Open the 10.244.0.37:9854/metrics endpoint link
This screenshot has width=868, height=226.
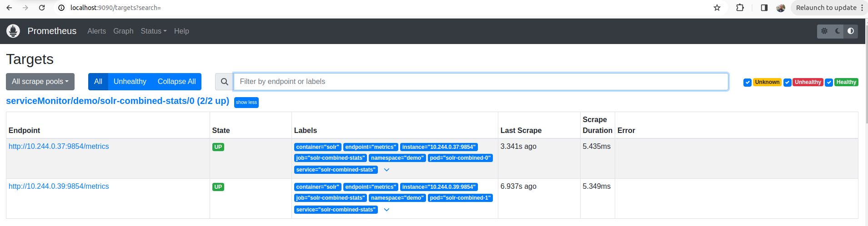(x=59, y=146)
